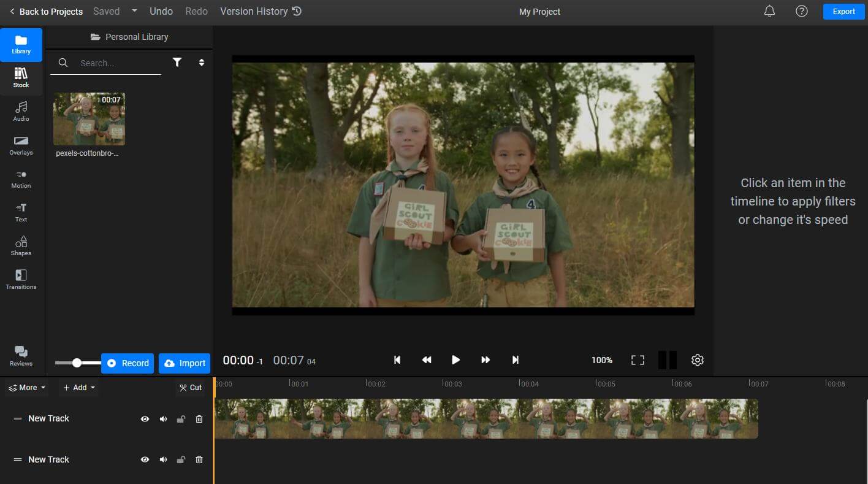Open the Library panel in sidebar

pos(21,45)
